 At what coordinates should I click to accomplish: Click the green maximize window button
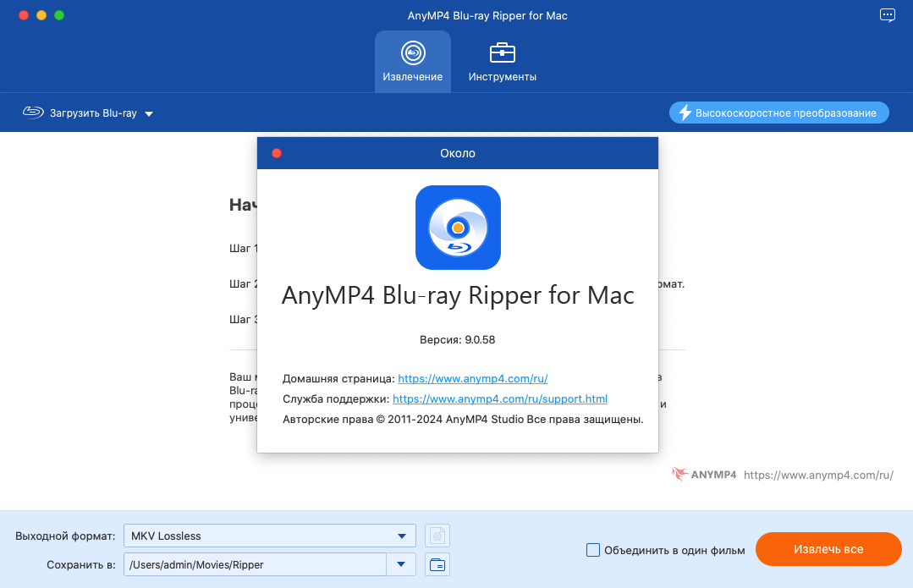[58, 15]
